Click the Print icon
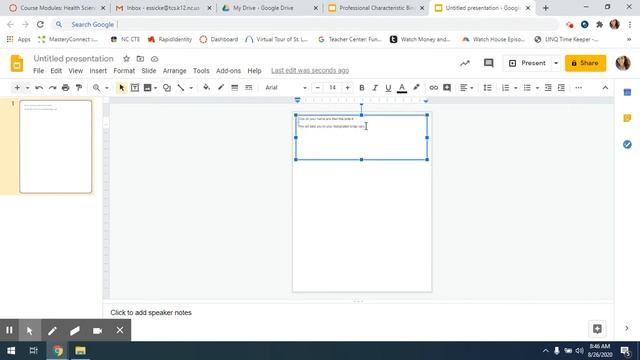The image size is (640, 360). point(65,88)
